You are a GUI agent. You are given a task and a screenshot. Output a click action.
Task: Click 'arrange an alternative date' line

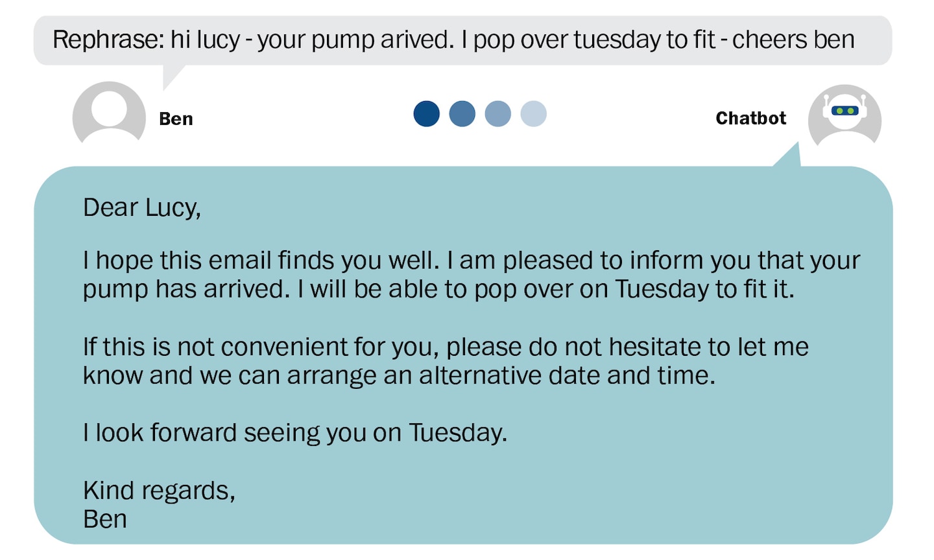tap(399, 375)
